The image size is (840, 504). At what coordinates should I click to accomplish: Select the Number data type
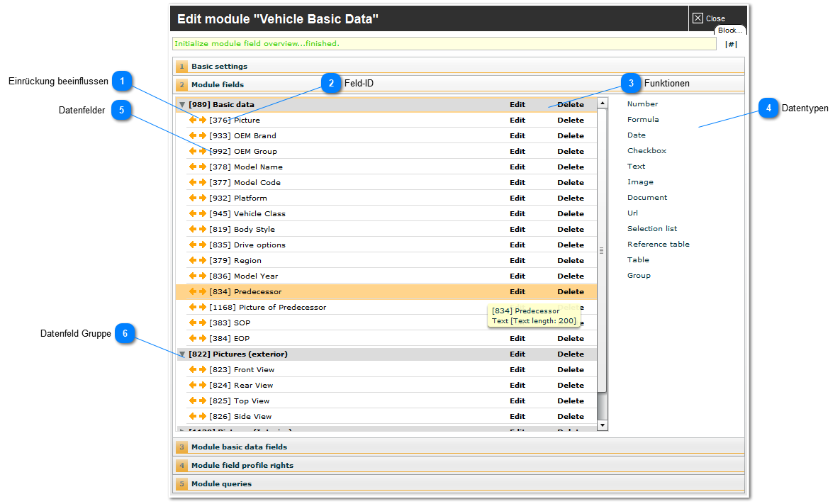click(x=642, y=104)
